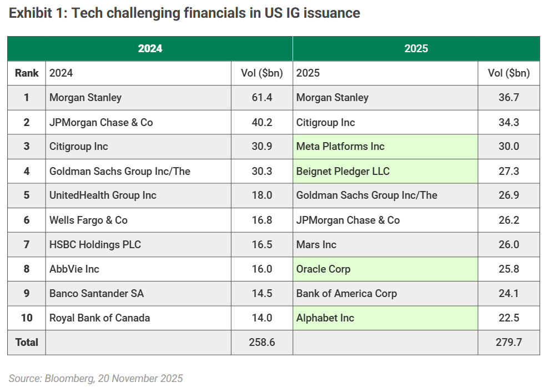The image size is (559, 392).
Task: Select the 279.7 total volume value
Action: pos(508,343)
